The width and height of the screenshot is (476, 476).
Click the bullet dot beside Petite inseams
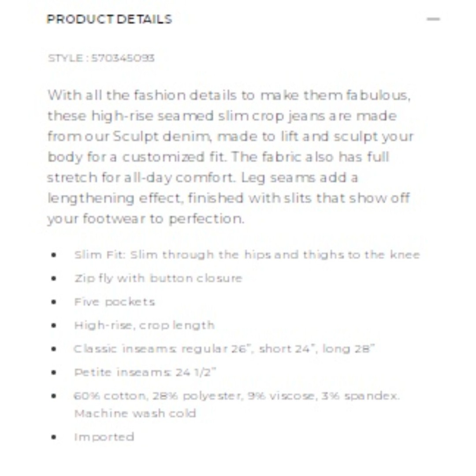click(54, 372)
